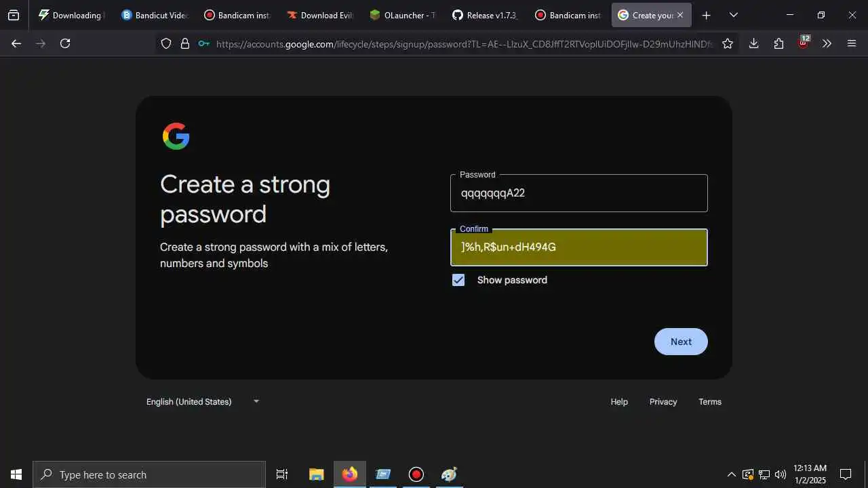This screenshot has height=488, width=868.
Task: Open File Explorer from taskbar
Action: 317,474
